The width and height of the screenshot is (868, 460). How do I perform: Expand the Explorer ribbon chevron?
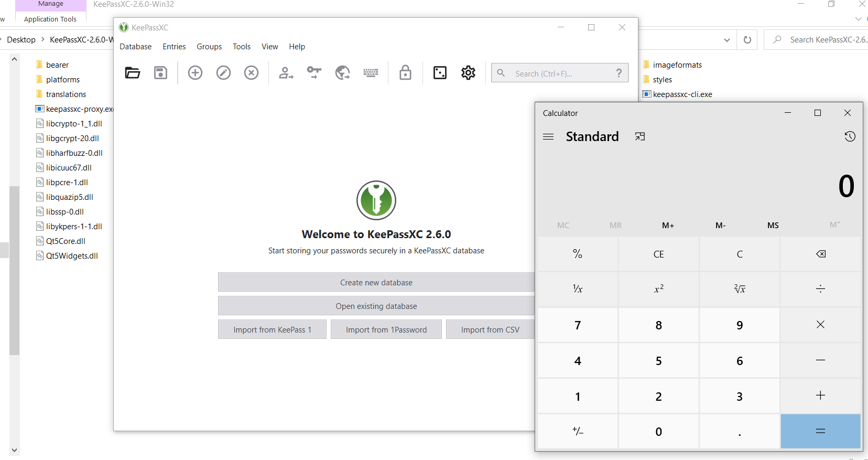pyautogui.click(x=858, y=19)
